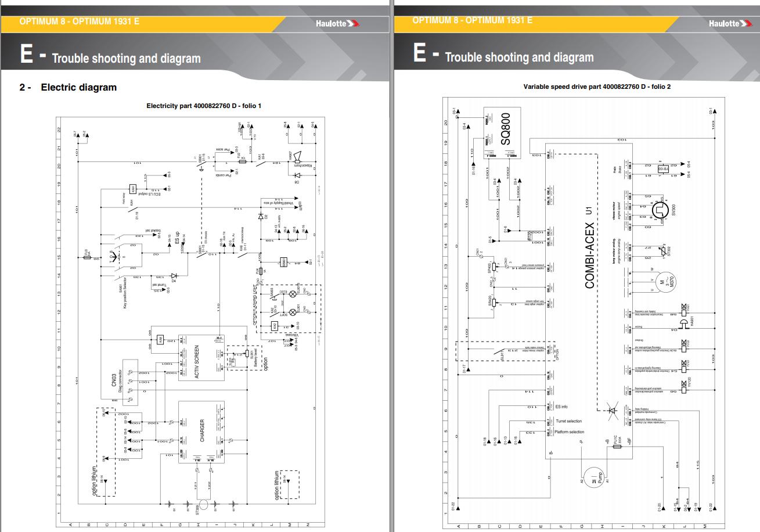Image resolution: width=760 pixels, height=532 pixels.
Task: Click the HA907 klaxon horn symbol
Action: pyautogui.click(x=298, y=156)
